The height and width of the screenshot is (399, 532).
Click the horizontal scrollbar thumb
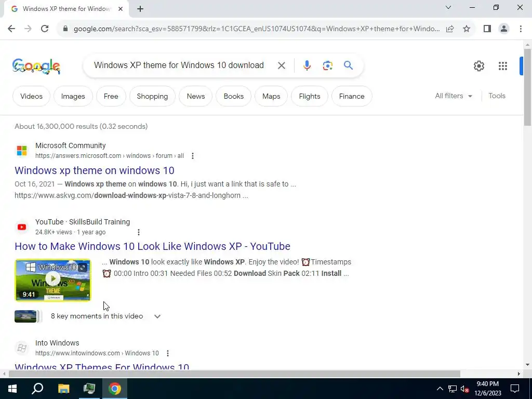point(234,374)
